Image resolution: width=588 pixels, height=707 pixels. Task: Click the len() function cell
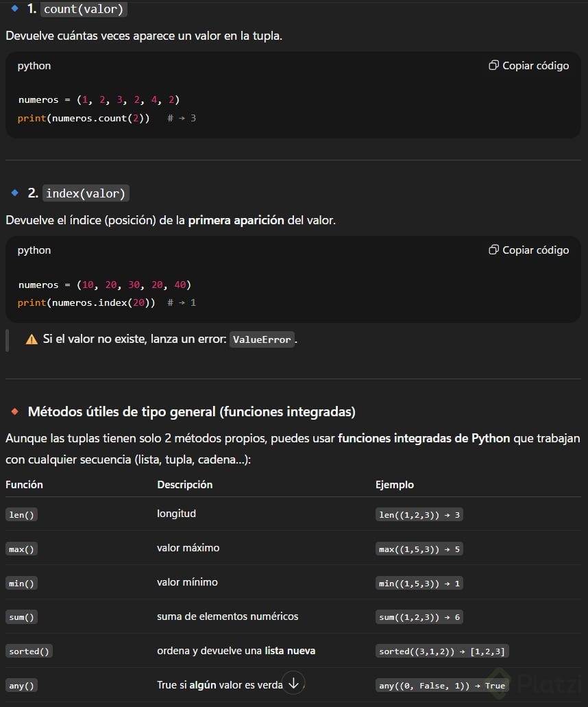(22, 515)
